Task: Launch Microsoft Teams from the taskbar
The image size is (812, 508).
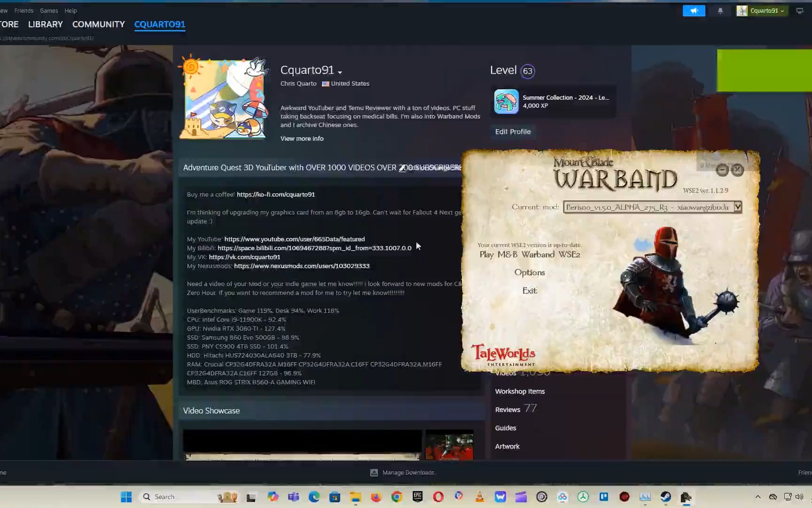Action: pos(293,497)
